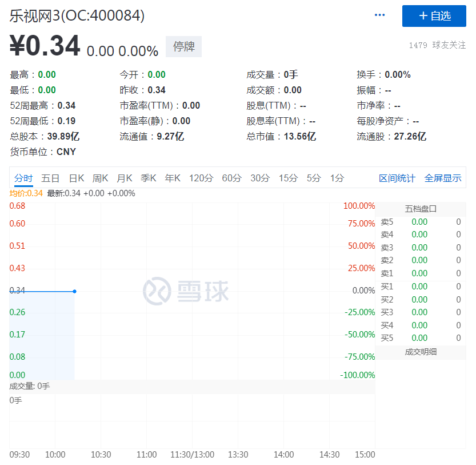Click the 买3 order row

(421, 312)
